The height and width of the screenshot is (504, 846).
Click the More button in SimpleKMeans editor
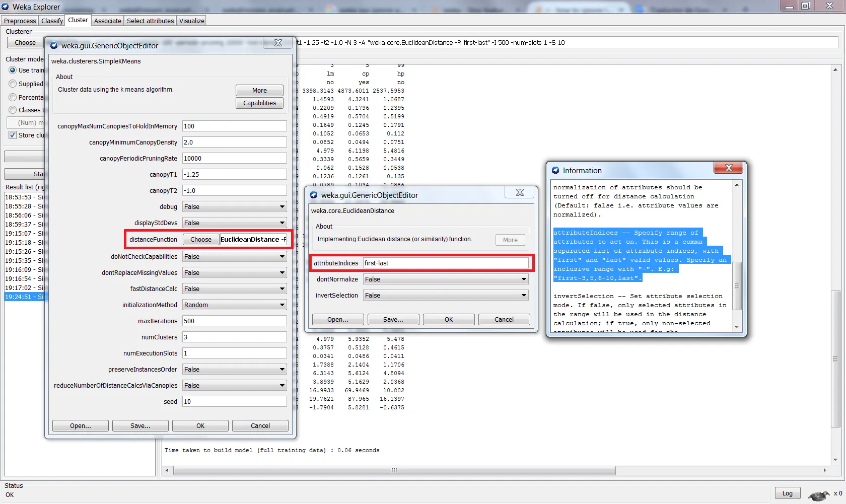click(x=259, y=90)
